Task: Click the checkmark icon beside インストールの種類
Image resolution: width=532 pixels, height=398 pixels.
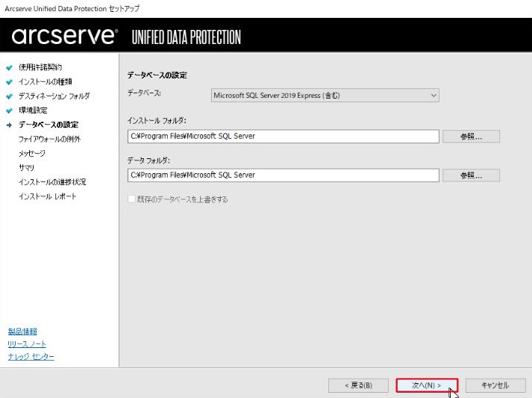Action: (10, 82)
